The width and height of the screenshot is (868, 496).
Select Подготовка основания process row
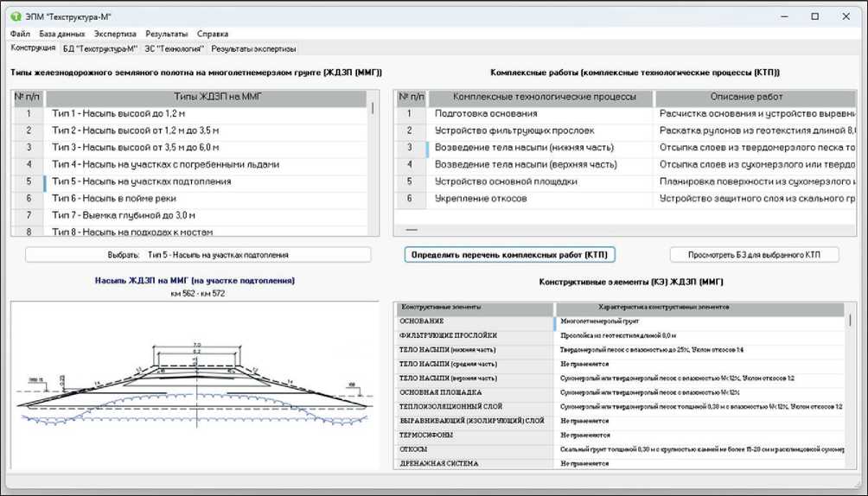[486, 113]
